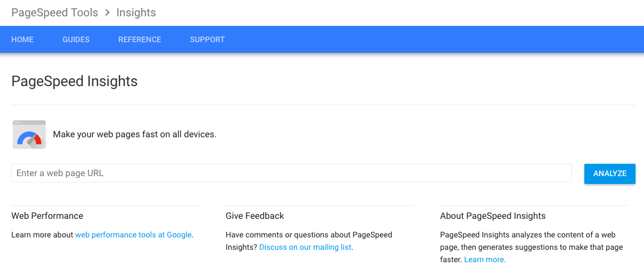Click the Make your web pages fast tagline

pyautogui.click(x=135, y=134)
